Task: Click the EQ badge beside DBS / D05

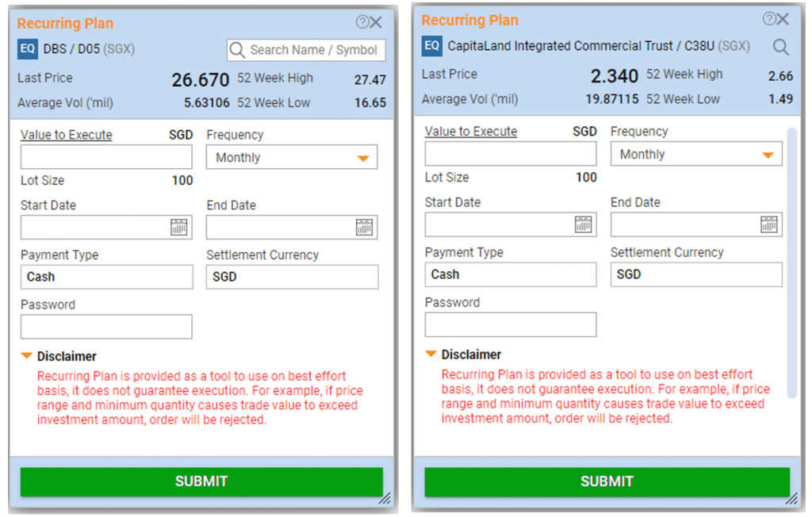Action: pos(28,49)
